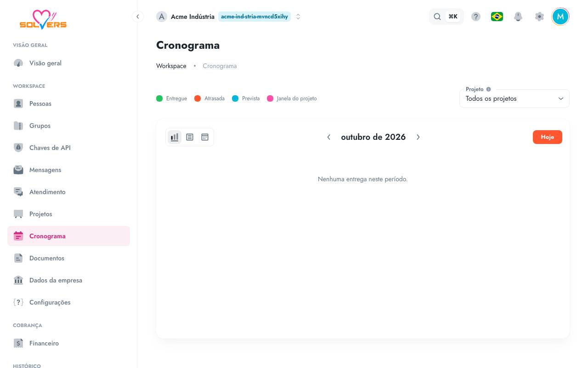Open the notifications bell
The image size is (588, 368).
click(518, 17)
